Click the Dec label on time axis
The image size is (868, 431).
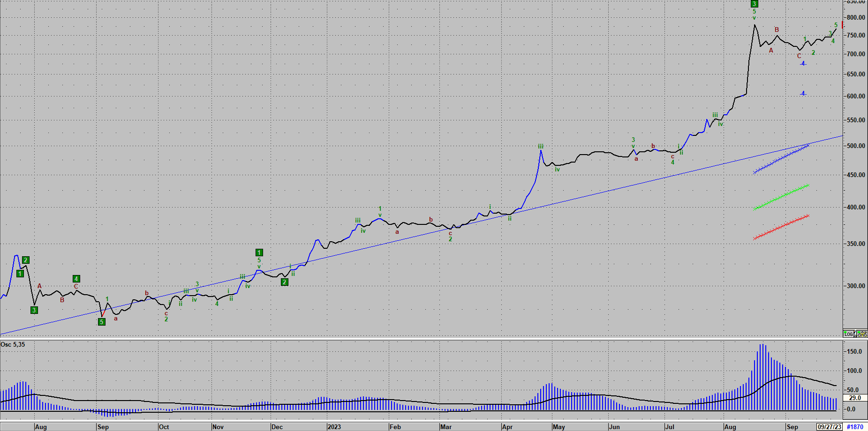tap(277, 427)
